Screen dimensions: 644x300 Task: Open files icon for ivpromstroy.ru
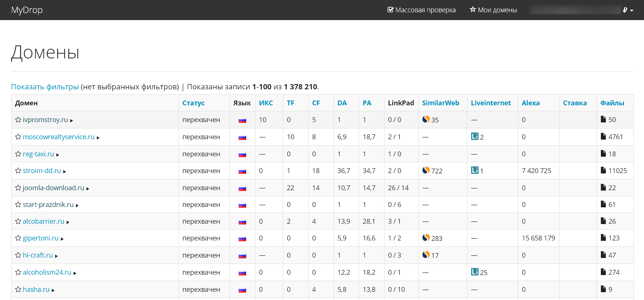[x=603, y=119]
